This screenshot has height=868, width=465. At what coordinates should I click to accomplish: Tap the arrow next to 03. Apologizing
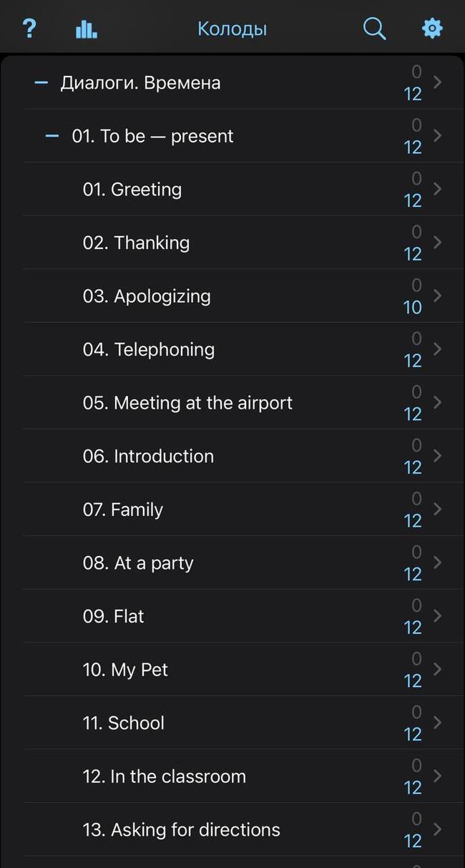point(438,296)
